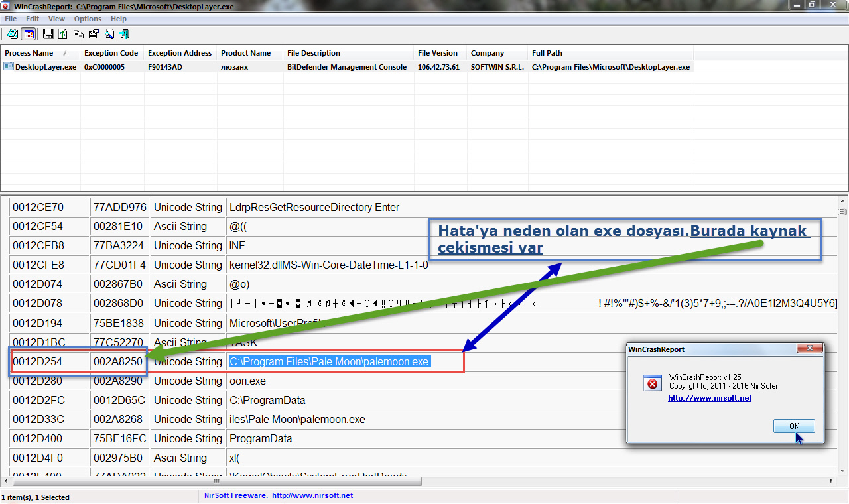Sort by the Company column header
Viewport: 849px width, 504px height.
pyautogui.click(x=497, y=53)
